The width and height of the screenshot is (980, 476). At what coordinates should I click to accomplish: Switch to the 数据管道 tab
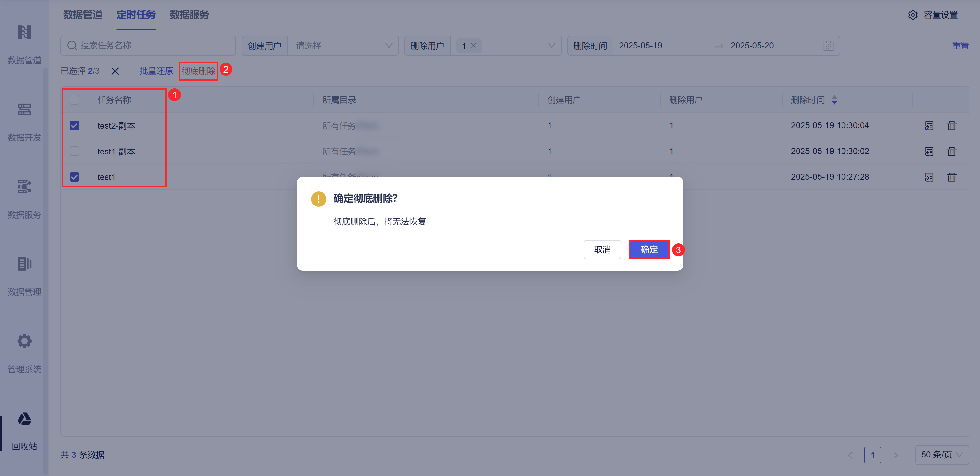pos(83,14)
